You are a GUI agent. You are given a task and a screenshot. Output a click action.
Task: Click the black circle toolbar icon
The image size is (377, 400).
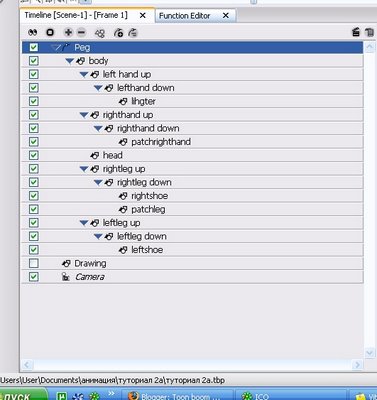tap(50, 32)
